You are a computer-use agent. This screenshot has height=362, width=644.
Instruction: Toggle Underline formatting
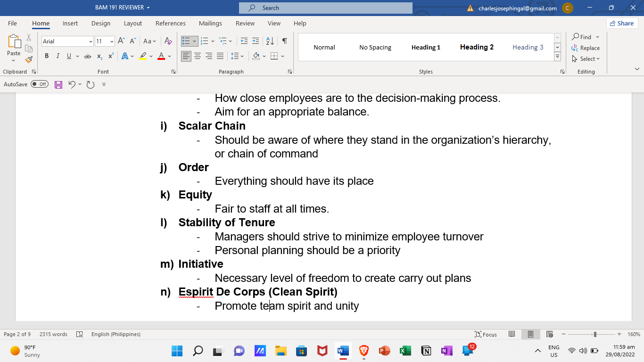tap(69, 56)
